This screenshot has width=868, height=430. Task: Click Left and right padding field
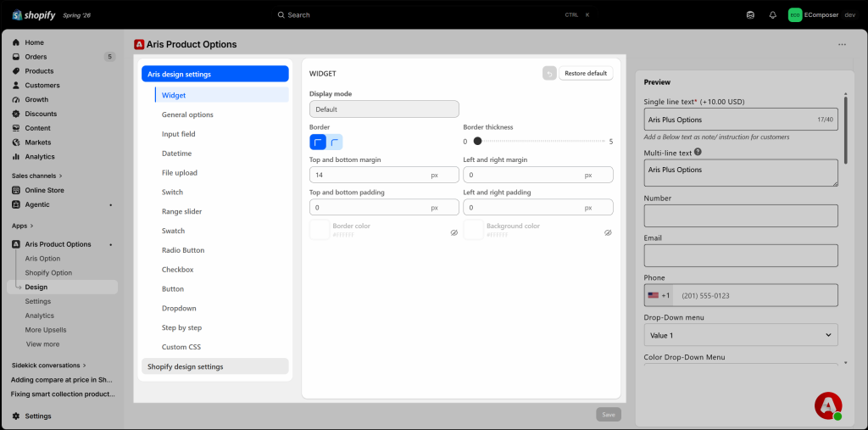pyautogui.click(x=538, y=207)
